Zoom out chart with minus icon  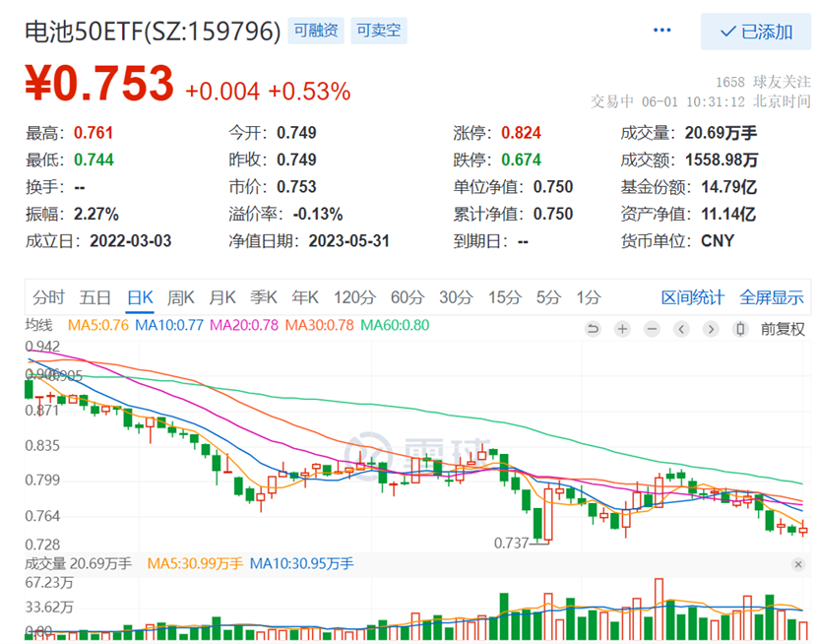click(652, 329)
